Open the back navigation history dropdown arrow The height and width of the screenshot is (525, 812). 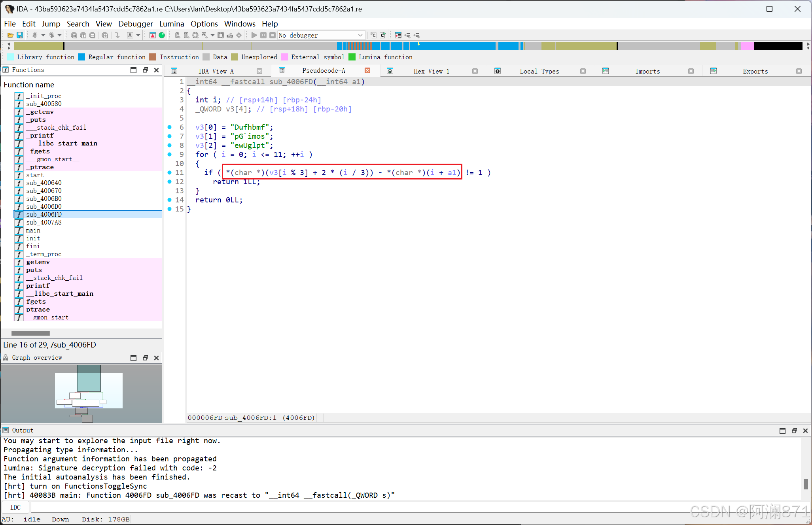click(x=44, y=35)
